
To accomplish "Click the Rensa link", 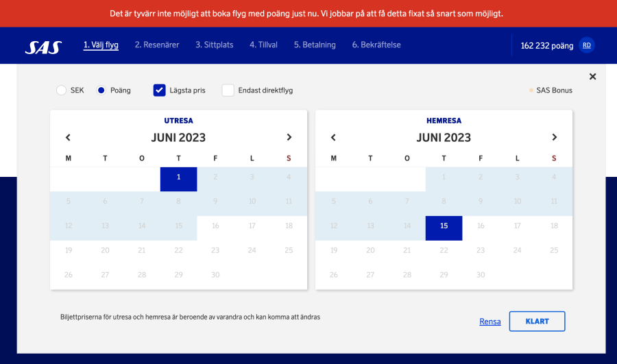I will [490, 321].
